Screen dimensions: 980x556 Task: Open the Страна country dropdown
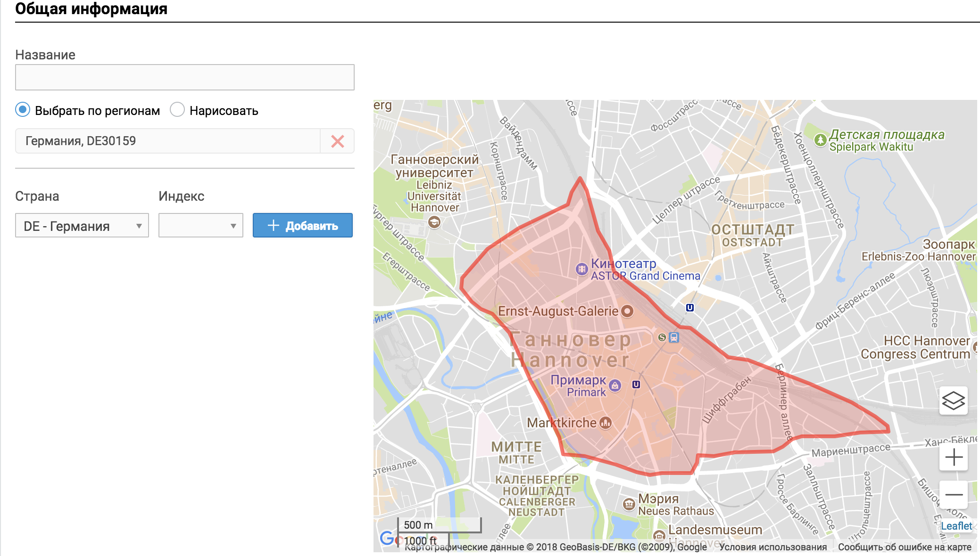tap(82, 226)
